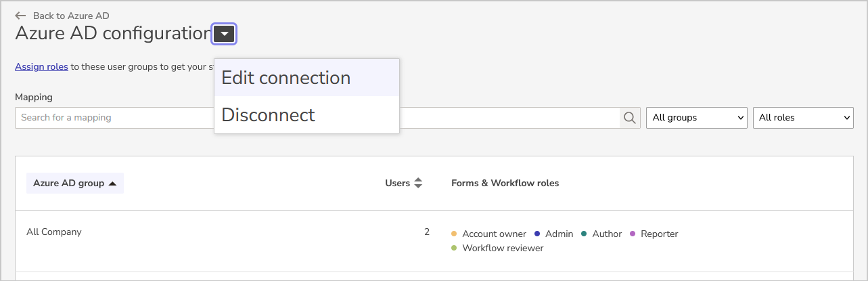Viewport: 868px width, 281px height.
Task: Click the Azure AD configuration heading
Action: pos(114,34)
